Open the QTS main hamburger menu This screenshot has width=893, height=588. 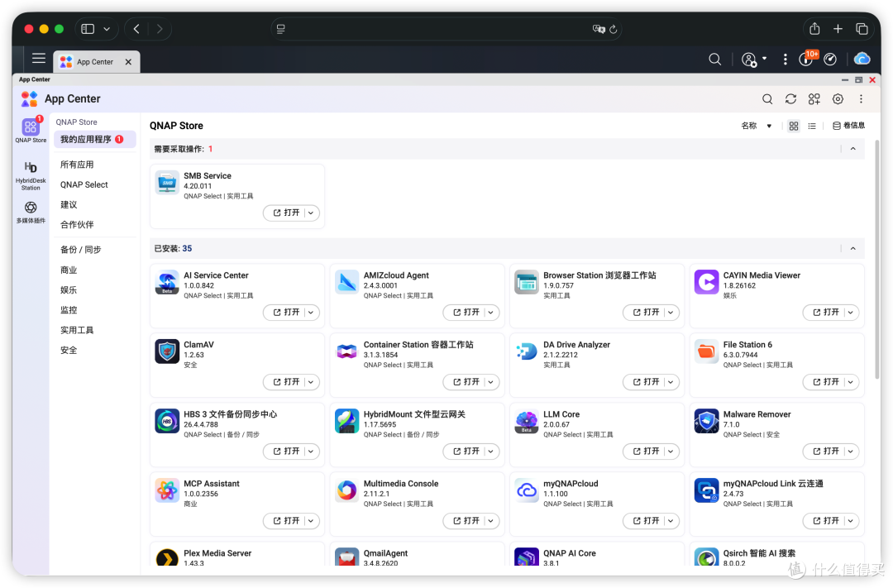tap(39, 58)
